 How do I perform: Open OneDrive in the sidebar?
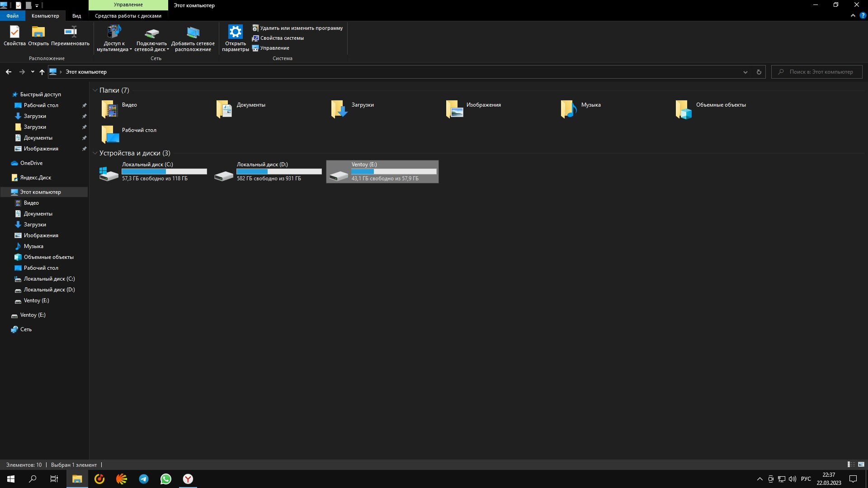(x=31, y=163)
